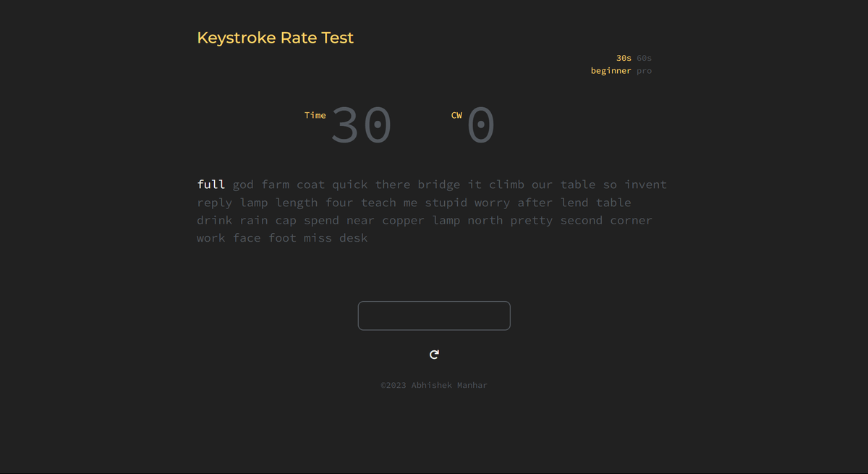
Task: Click the word 'worry'
Action: [493, 203]
